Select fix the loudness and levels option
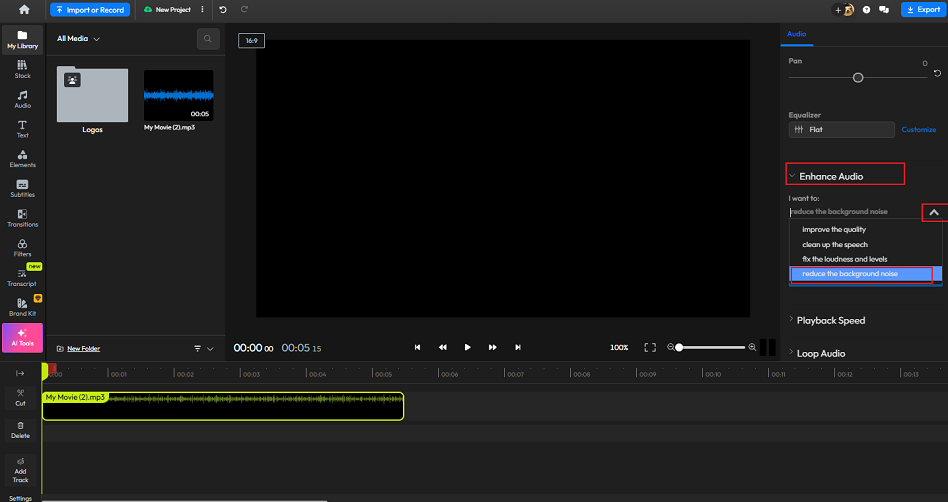This screenshot has width=948, height=502. (865, 259)
